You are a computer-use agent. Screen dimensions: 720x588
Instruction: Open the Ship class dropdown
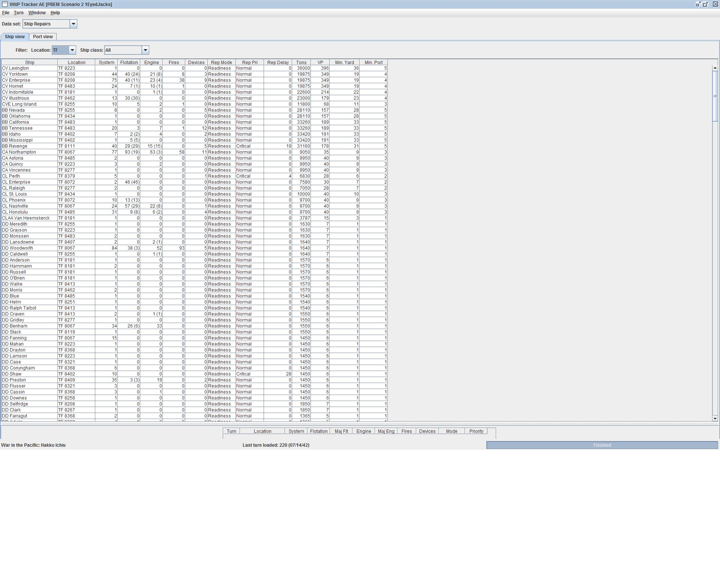[145, 50]
